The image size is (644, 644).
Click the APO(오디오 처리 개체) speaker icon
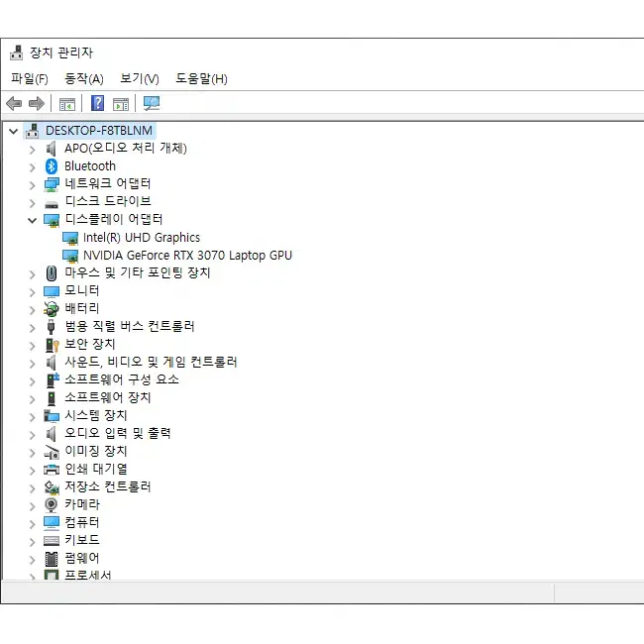51,149
